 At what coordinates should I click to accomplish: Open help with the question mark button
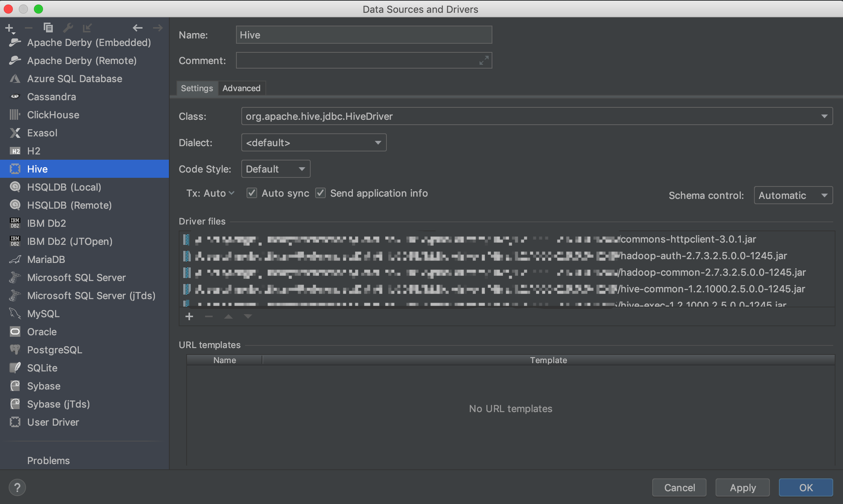(17, 487)
